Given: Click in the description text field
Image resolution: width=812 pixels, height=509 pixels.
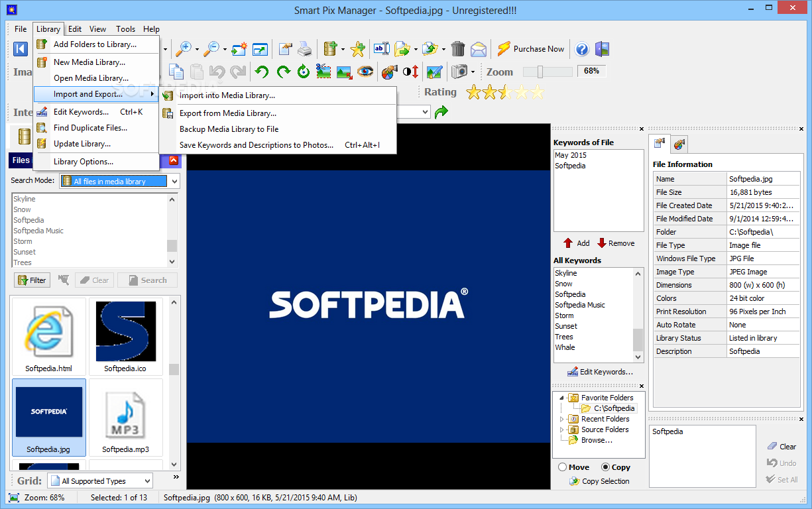Looking at the screenshot, I should pos(703,457).
